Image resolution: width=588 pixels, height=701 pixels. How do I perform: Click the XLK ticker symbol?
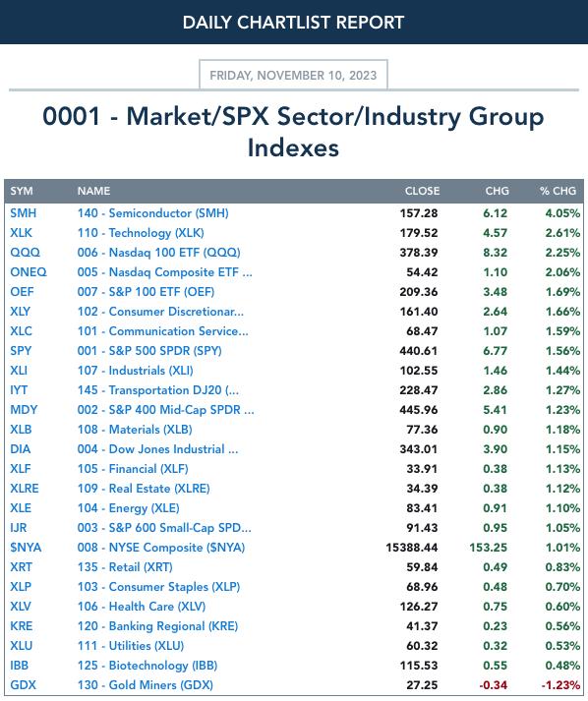tap(21, 233)
